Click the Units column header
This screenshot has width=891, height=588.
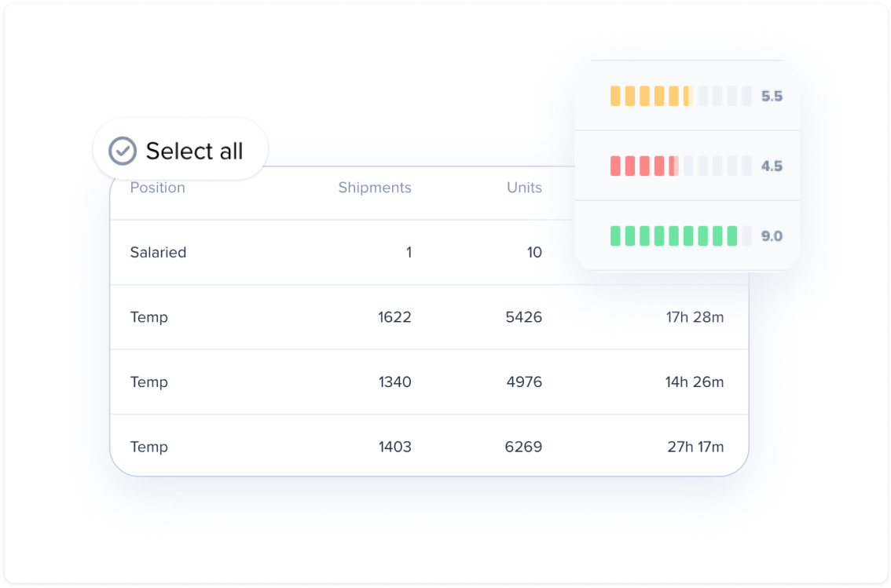coord(524,188)
